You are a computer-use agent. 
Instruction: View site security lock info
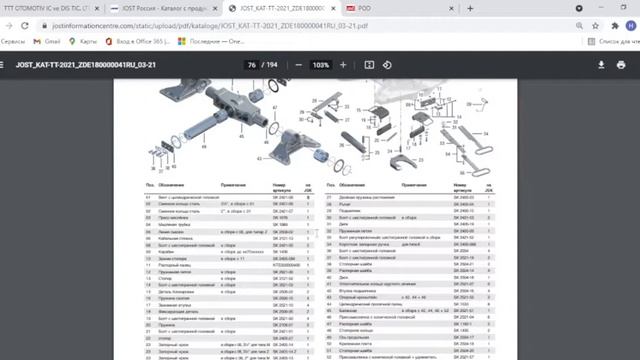(44, 26)
